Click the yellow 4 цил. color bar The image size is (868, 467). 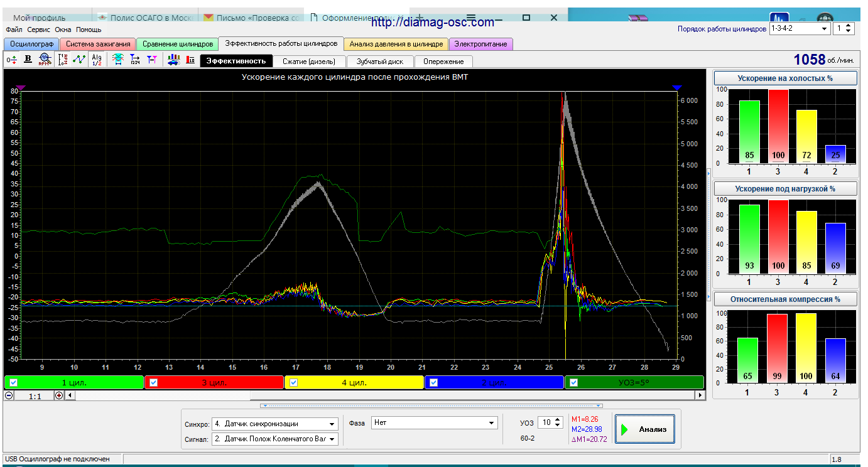point(354,382)
